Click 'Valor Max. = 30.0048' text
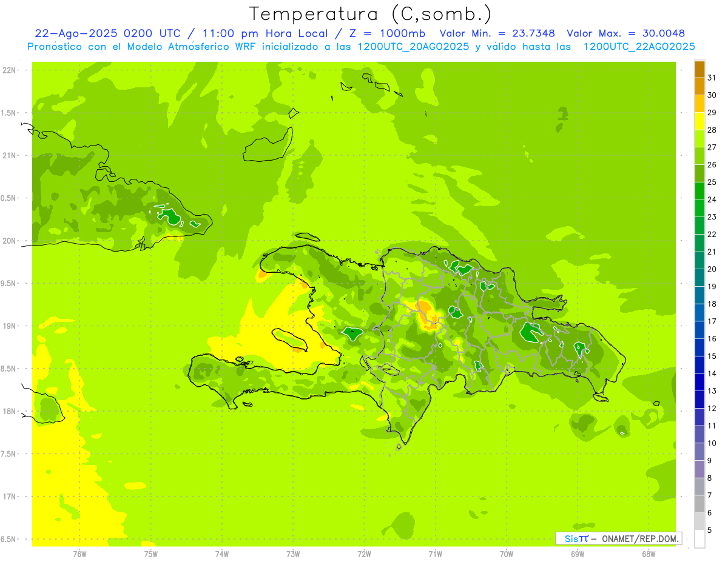The image size is (728, 562). [x=625, y=33]
